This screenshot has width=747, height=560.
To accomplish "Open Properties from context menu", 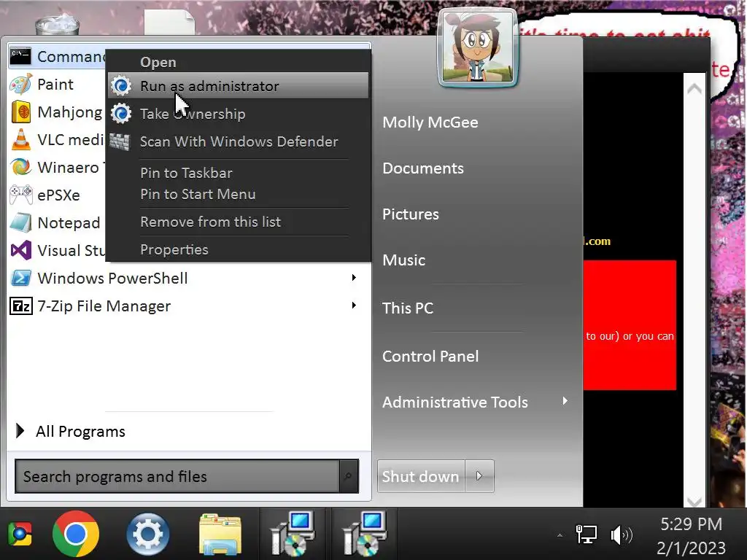I will coord(239,249).
